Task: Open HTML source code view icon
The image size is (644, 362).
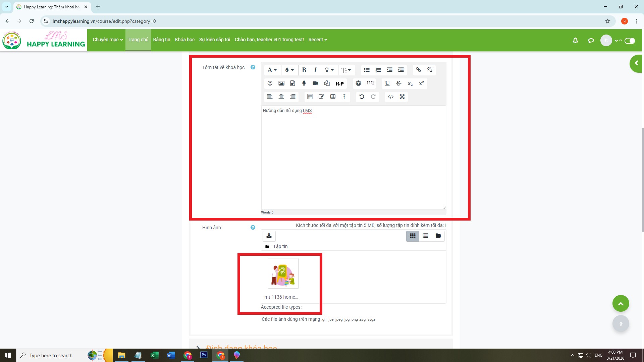Action: [390, 97]
